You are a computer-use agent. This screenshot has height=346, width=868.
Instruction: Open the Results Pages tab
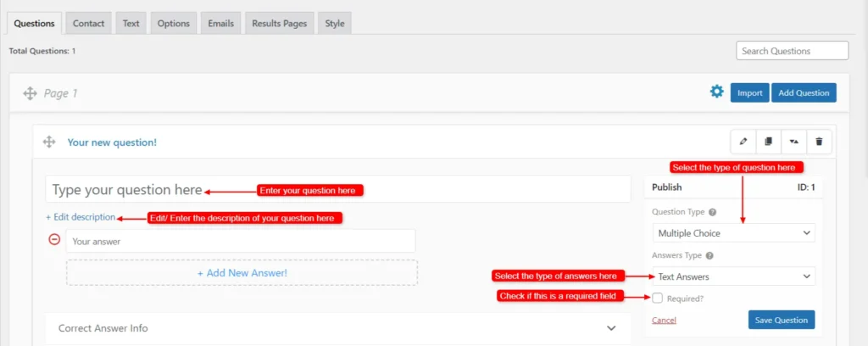point(279,24)
